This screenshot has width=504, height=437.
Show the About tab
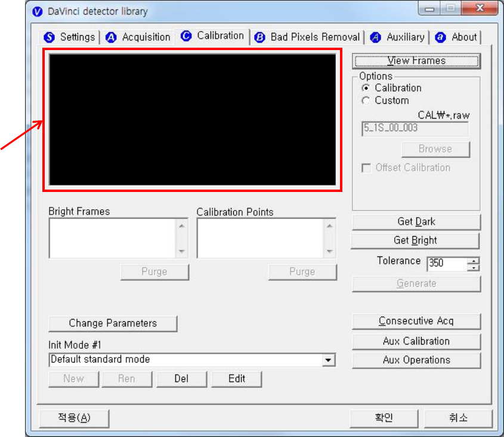pyautogui.click(x=456, y=38)
